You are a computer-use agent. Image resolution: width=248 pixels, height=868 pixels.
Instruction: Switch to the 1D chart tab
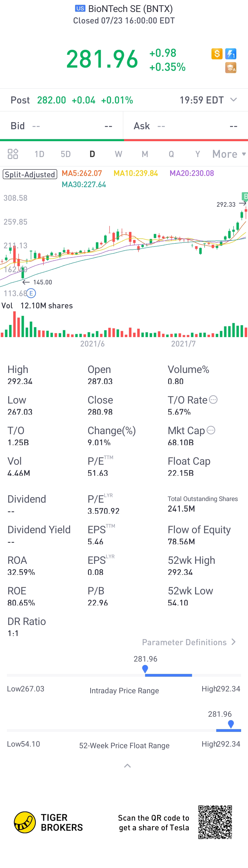[x=39, y=154]
